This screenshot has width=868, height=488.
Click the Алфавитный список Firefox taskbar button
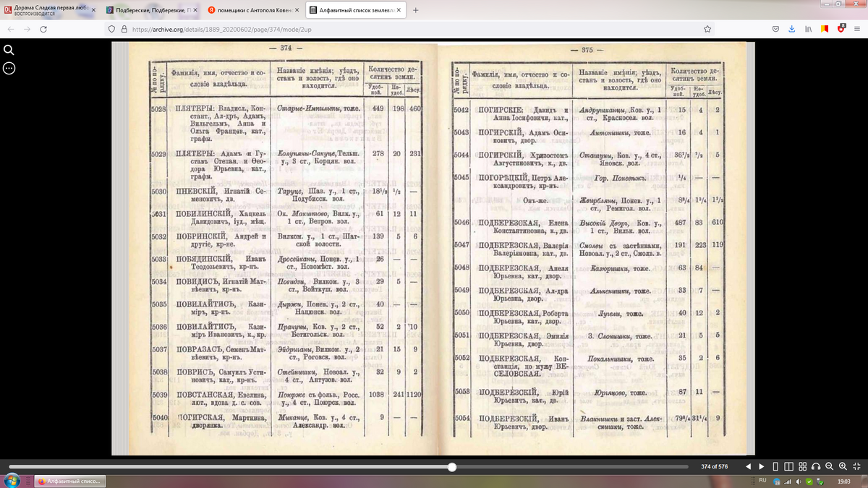pyautogui.click(x=69, y=481)
